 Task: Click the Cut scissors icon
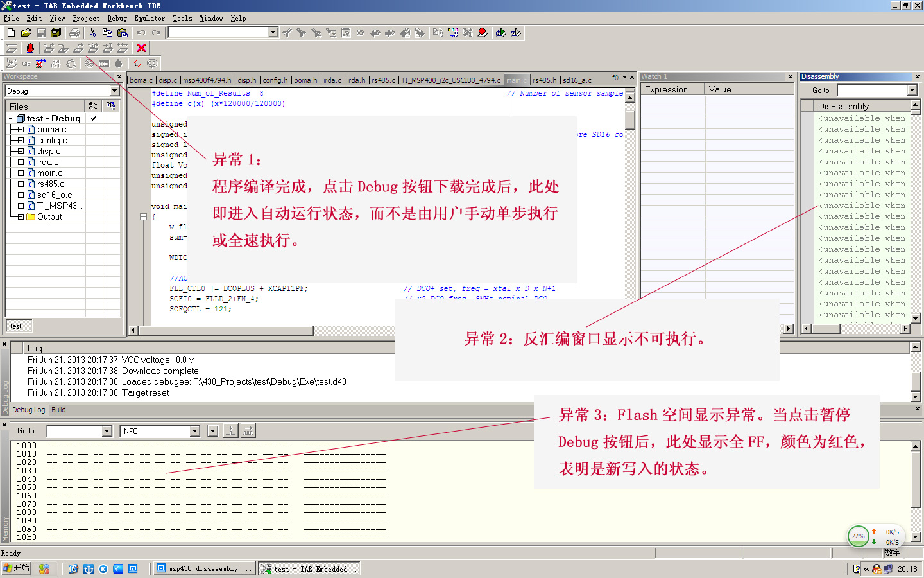[92, 33]
